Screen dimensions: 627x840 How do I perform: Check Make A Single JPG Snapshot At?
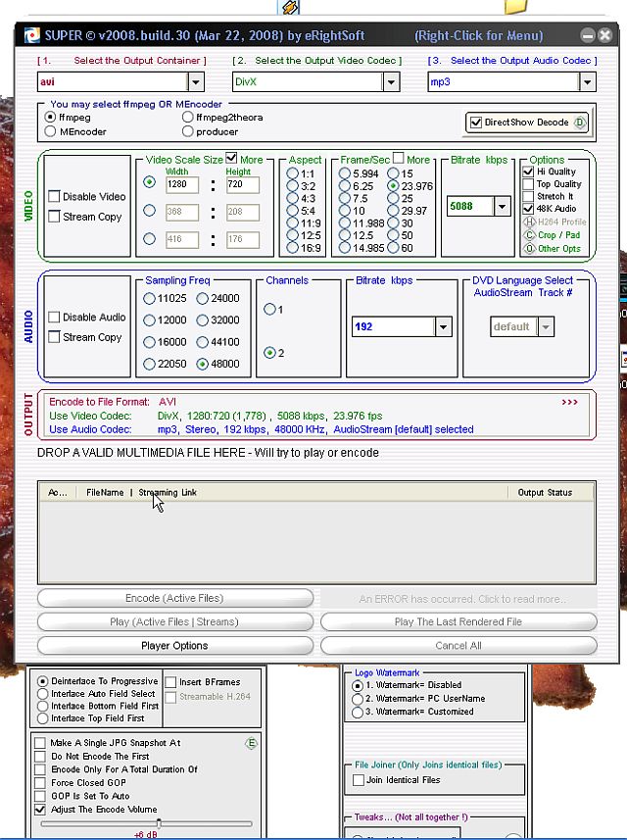click(x=39, y=743)
